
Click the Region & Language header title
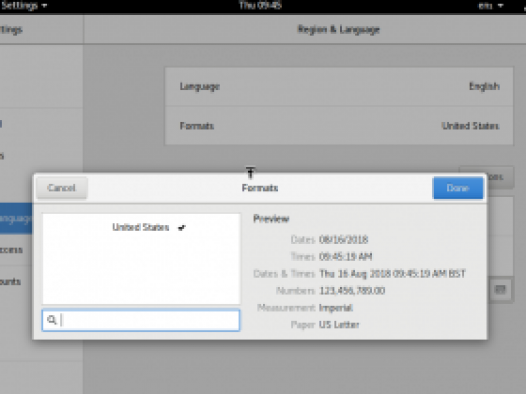pyautogui.click(x=338, y=30)
